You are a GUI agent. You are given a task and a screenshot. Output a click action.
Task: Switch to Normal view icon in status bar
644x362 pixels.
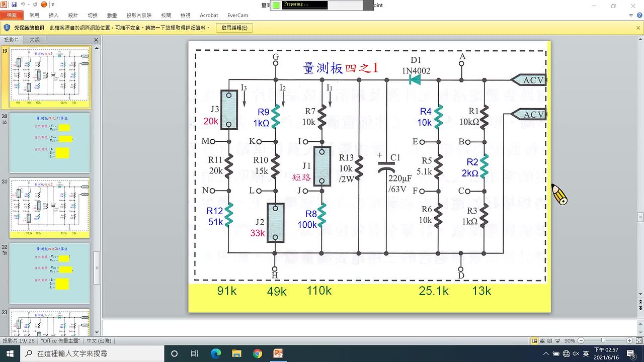(x=534, y=341)
